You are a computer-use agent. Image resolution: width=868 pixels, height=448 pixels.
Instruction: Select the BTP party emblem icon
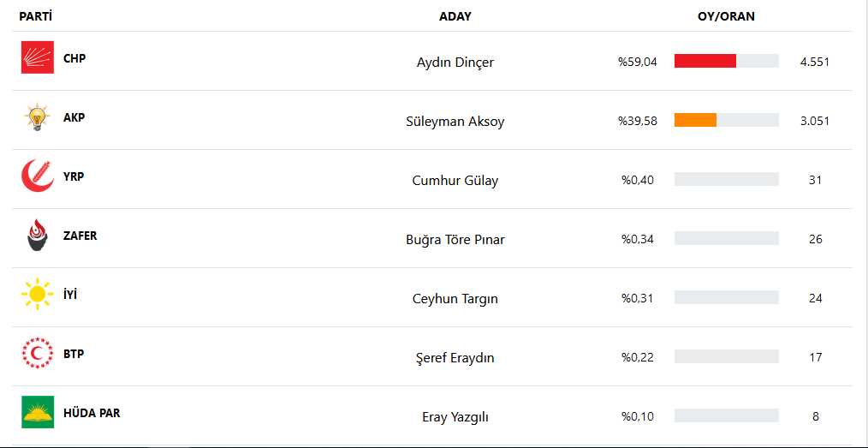pos(38,354)
